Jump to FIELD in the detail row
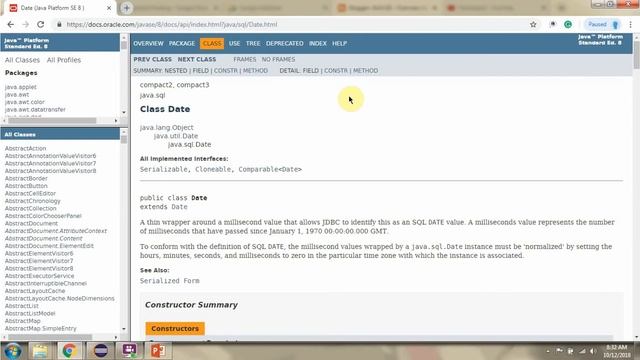Screen dimensions: 640x360 coord(310,71)
